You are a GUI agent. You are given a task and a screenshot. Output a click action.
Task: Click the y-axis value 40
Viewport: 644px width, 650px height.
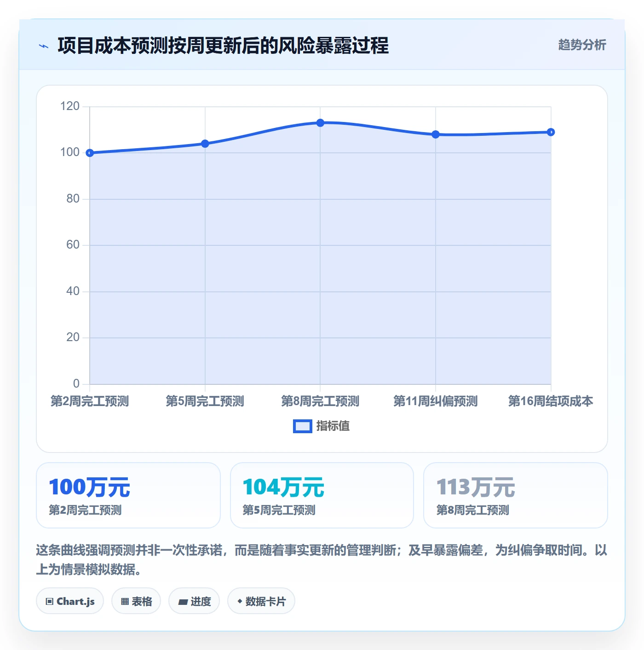[x=73, y=291]
